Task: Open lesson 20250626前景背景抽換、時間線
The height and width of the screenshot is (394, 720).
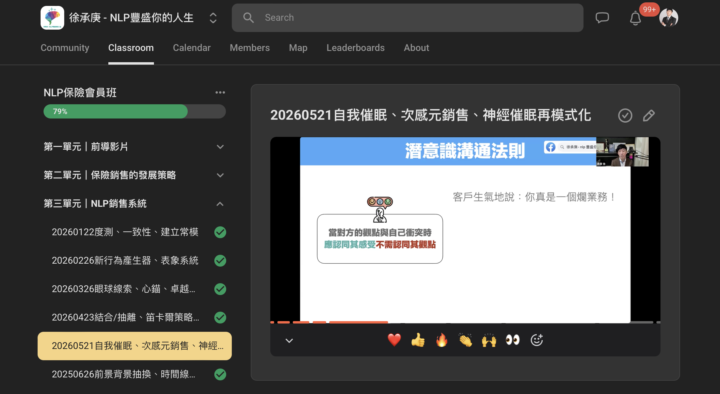Action: point(124,374)
